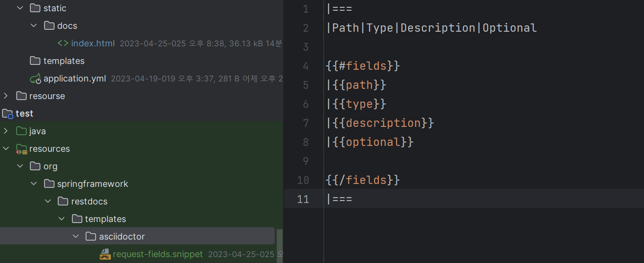Select the restdocs folder

click(x=89, y=201)
